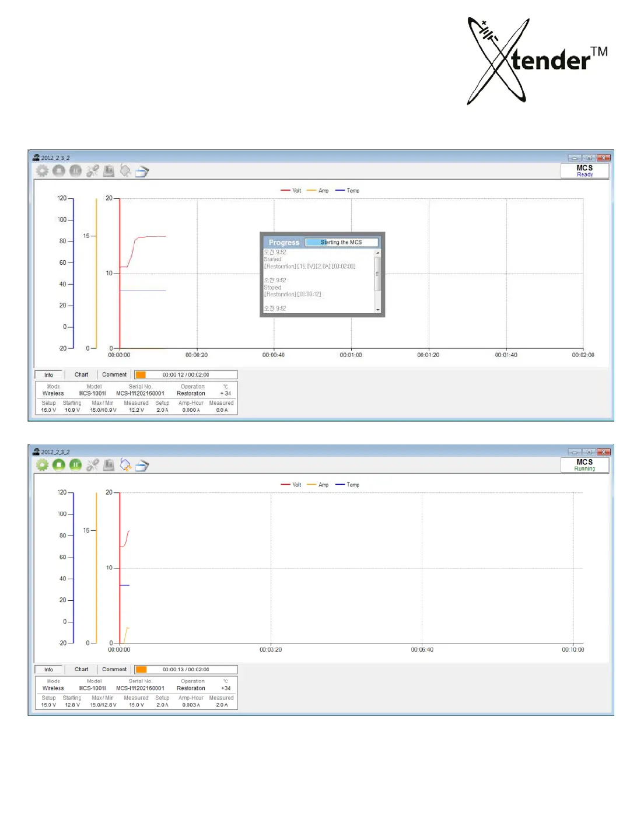Image resolution: width=630 pixels, height=840 pixels.
Task: Click the Volt legend in Running window chart
Action: (x=291, y=485)
